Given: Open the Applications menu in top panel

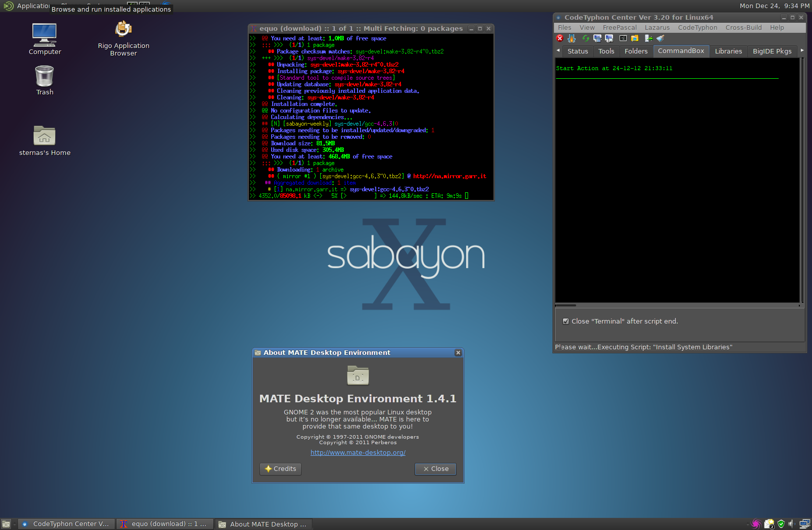Looking at the screenshot, I should pos(26,6).
